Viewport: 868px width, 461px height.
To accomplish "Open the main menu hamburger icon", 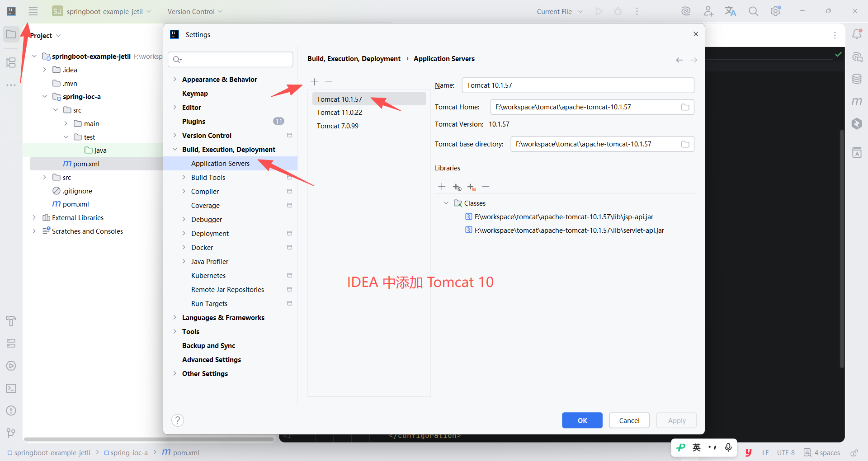I will (33, 11).
